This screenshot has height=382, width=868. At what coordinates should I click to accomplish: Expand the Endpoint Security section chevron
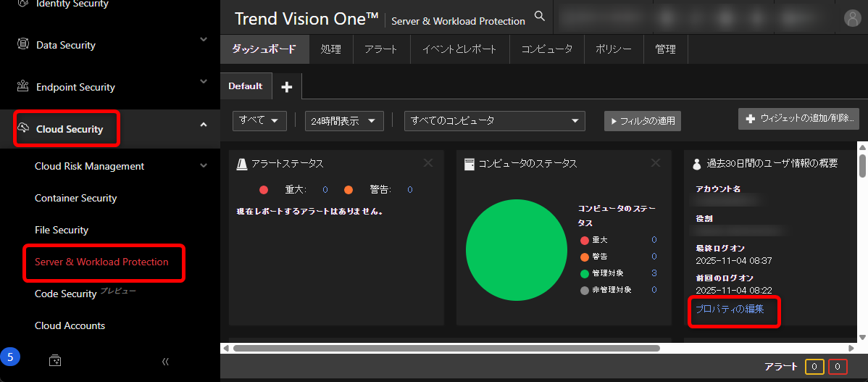[x=203, y=81]
